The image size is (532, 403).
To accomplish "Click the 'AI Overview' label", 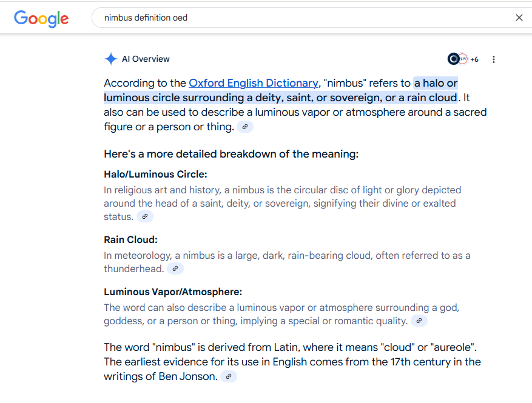I will click(x=146, y=59).
